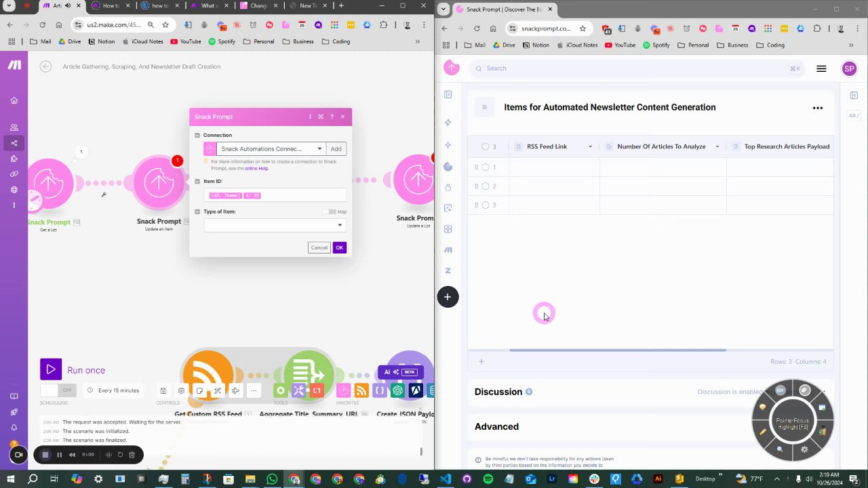
Task: Select the JSON braces favorite icon
Action: coord(380,390)
